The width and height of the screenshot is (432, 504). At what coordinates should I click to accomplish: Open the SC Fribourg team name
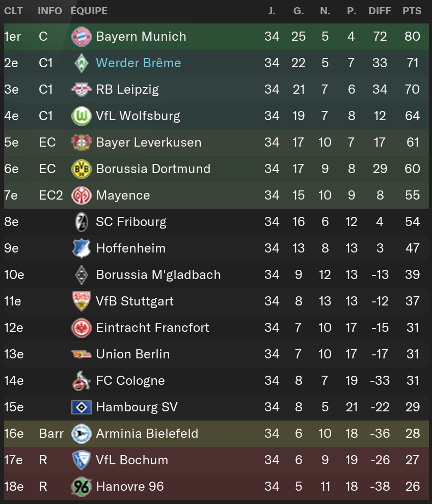[x=131, y=222]
